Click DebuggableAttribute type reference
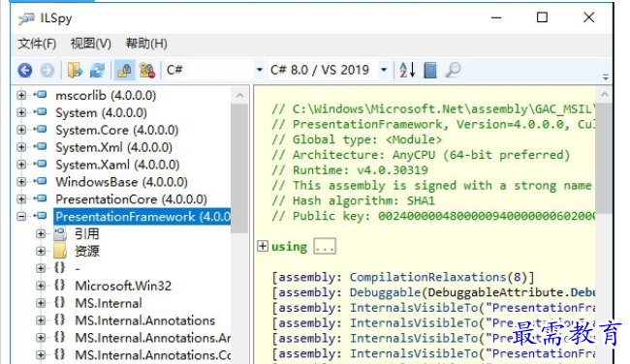Image resolution: width=630 pixels, height=364 pixels. coord(495,292)
